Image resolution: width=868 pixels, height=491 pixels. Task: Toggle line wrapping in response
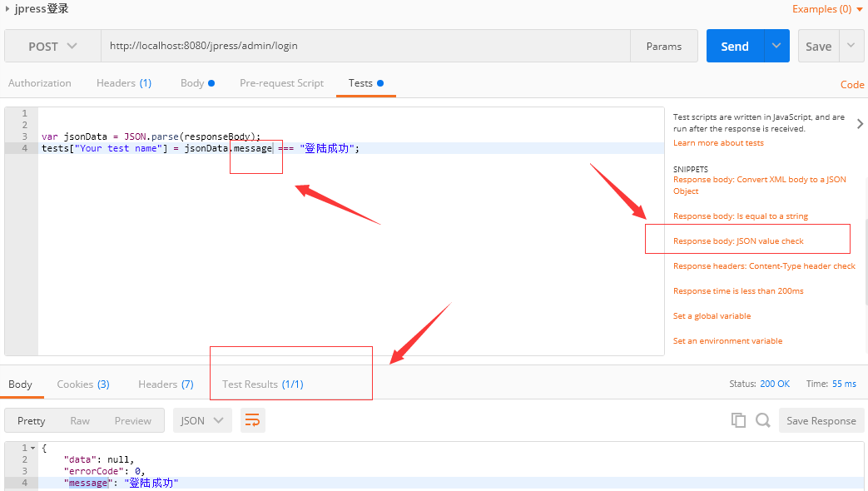(x=252, y=420)
